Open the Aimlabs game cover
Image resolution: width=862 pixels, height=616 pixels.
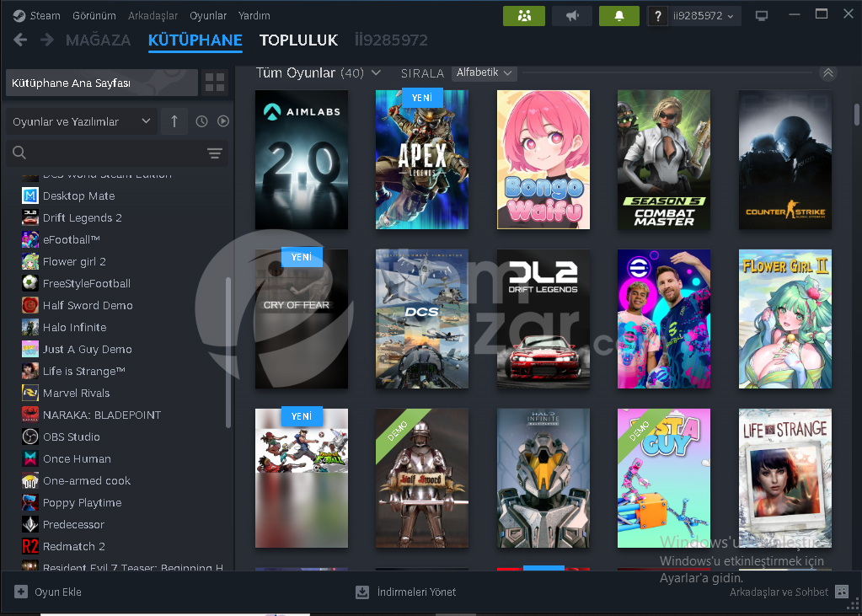(x=302, y=159)
